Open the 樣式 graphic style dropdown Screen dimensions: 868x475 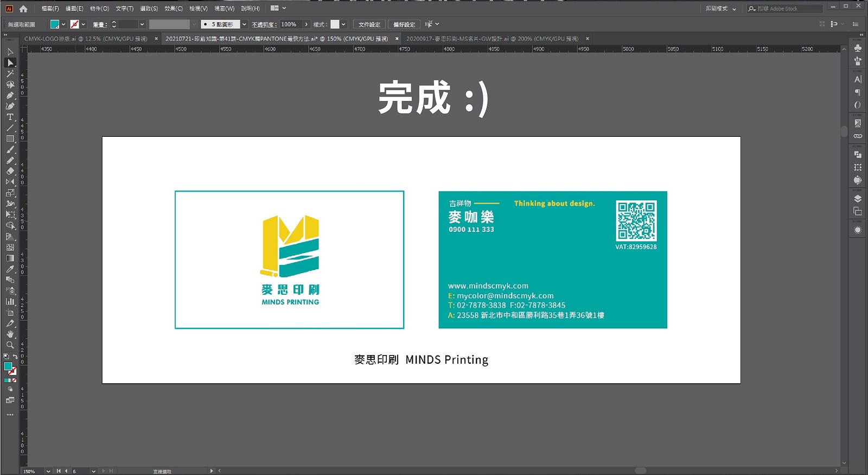coord(343,24)
